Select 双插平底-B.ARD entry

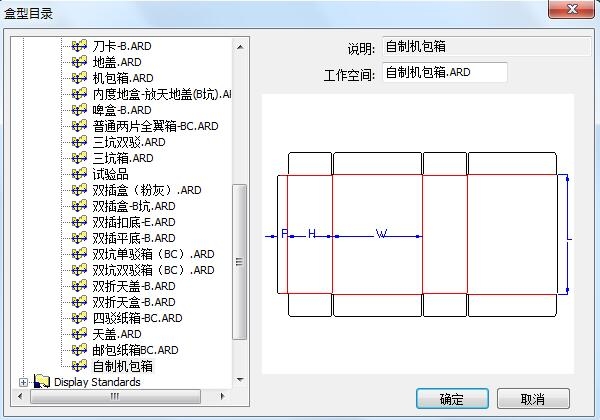pyautogui.click(x=134, y=238)
